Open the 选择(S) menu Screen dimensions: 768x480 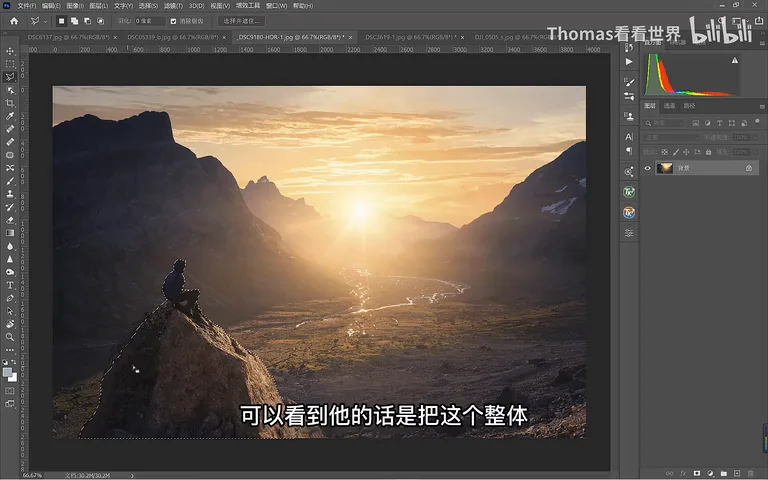[148, 6]
